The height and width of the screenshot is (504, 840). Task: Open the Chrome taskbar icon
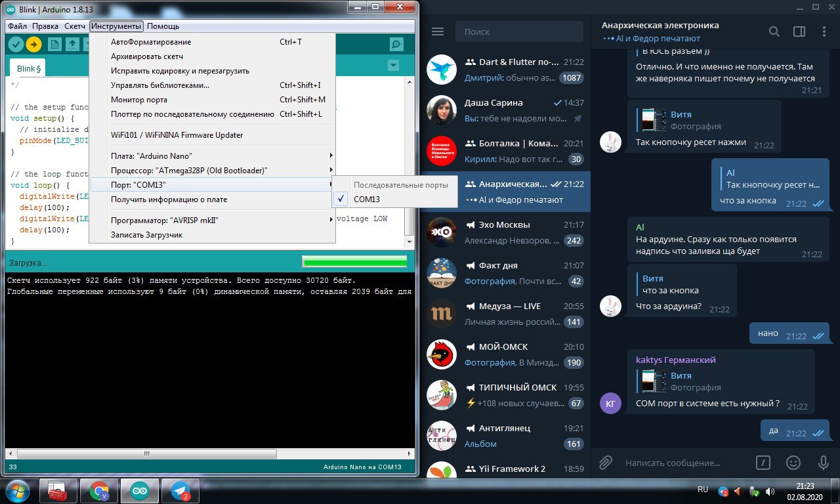(x=99, y=491)
